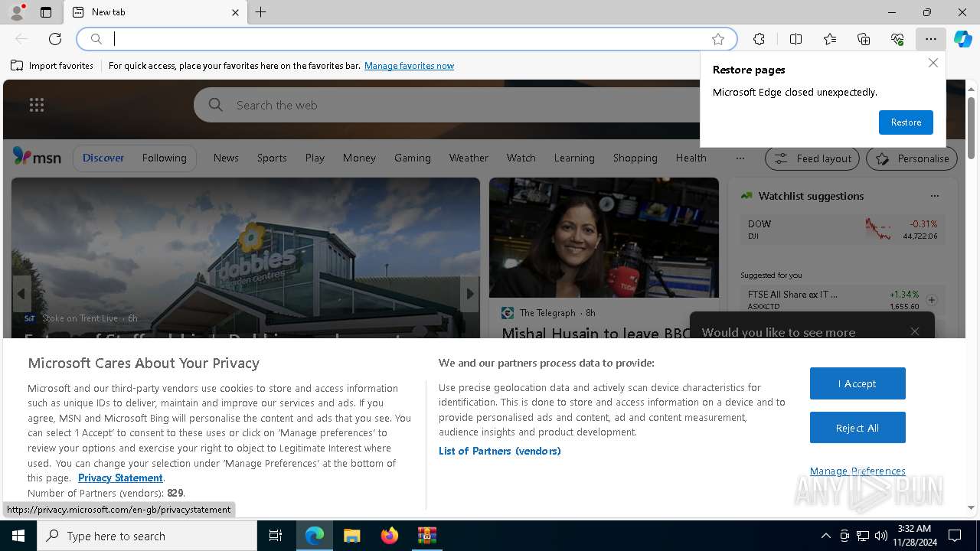Open the Favorites list icon

click(830, 39)
